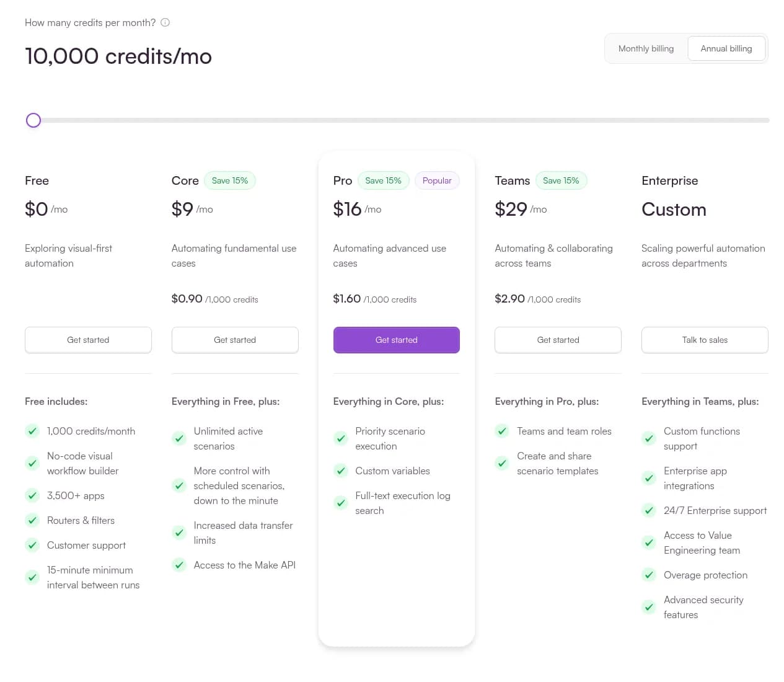Image resolution: width=784 pixels, height=682 pixels.
Task: Select Annual billing option
Action: pyautogui.click(x=726, y=48)
